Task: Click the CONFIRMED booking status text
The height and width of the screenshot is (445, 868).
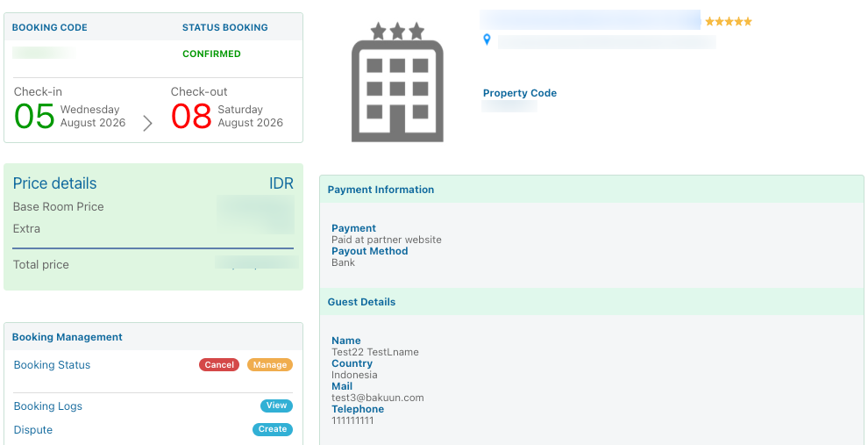Action: tap(211, 54)
